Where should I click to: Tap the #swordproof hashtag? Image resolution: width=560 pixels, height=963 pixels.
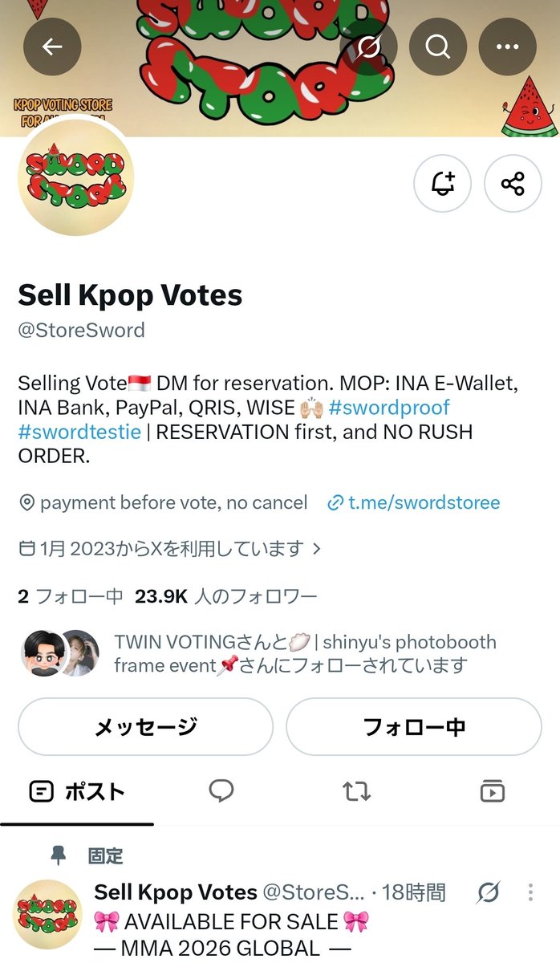pyautogui.click(x=389, y=407)
